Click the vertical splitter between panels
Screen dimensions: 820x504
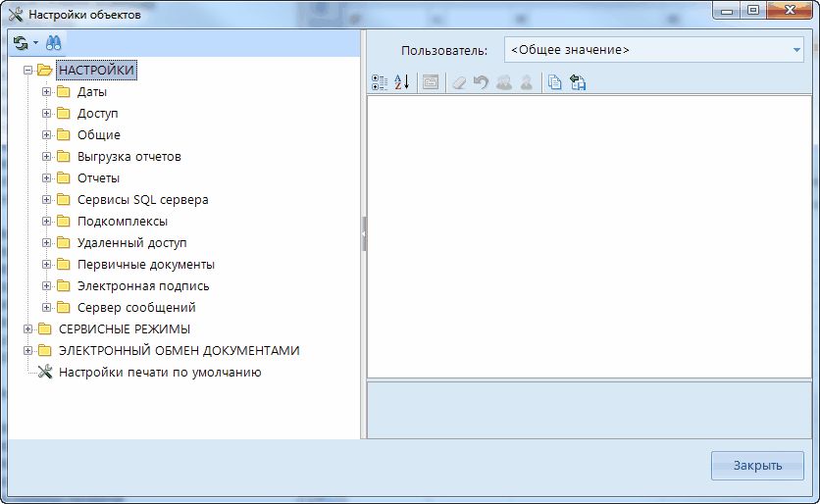363,234
